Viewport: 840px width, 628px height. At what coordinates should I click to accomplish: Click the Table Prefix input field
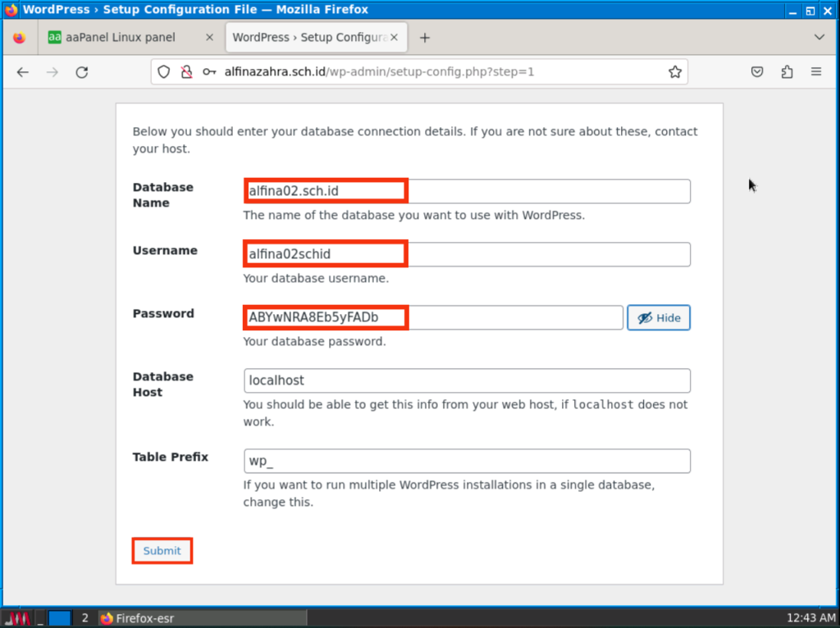click(466, 462)
